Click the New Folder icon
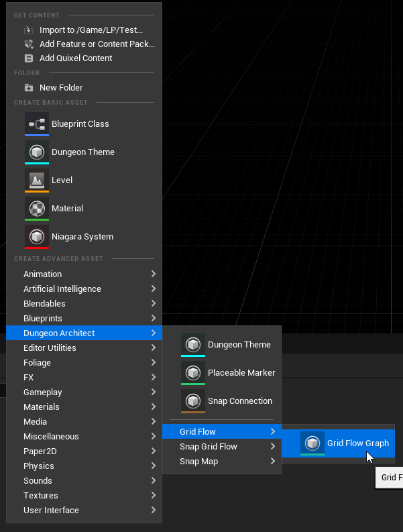The image size is (403, 532). (29, 87)
